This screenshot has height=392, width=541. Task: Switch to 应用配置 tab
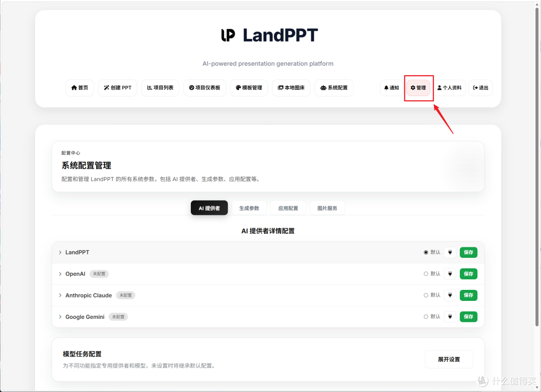[x=288, y=208]
